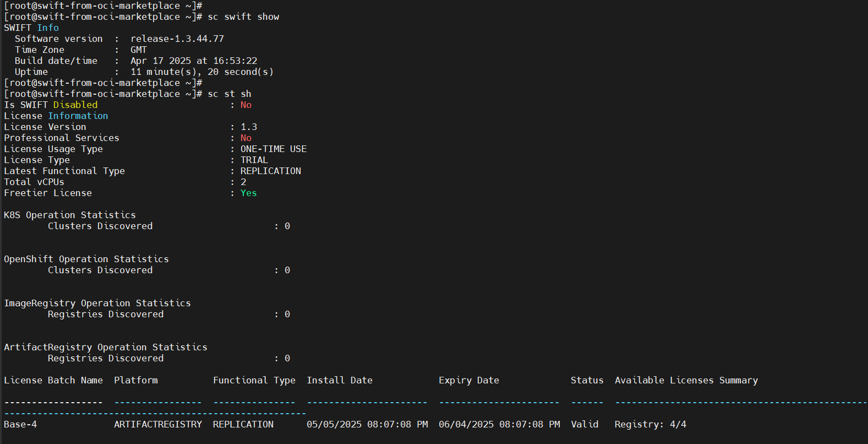This screenshot has height=444, width=868.
Task: Select the 'Is SWIFT Disabled' label
Action: (51, 105)
